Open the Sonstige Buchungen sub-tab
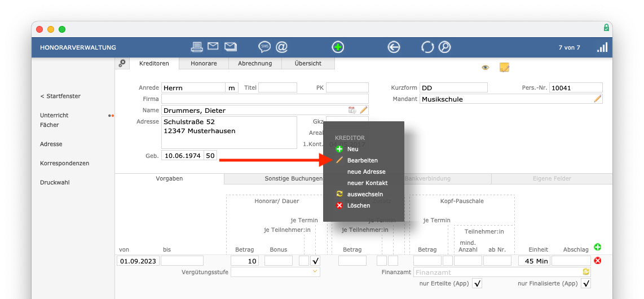The width and height of the screenshot is (644, 299). click(x=294, y=179)
